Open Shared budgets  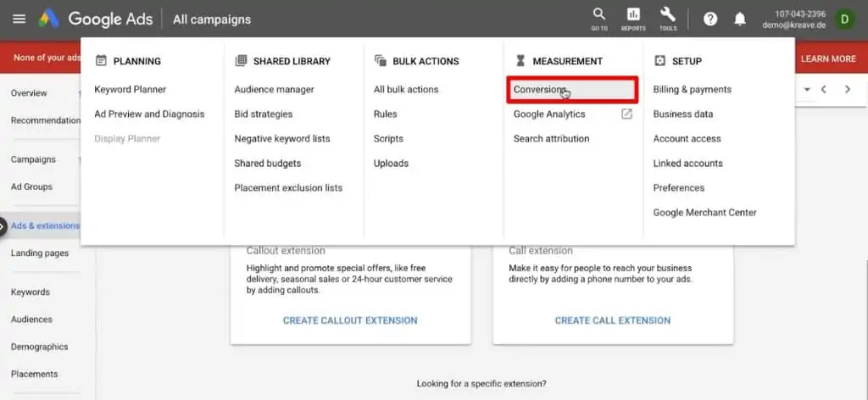pyautogui.click(x=267, y=164)
